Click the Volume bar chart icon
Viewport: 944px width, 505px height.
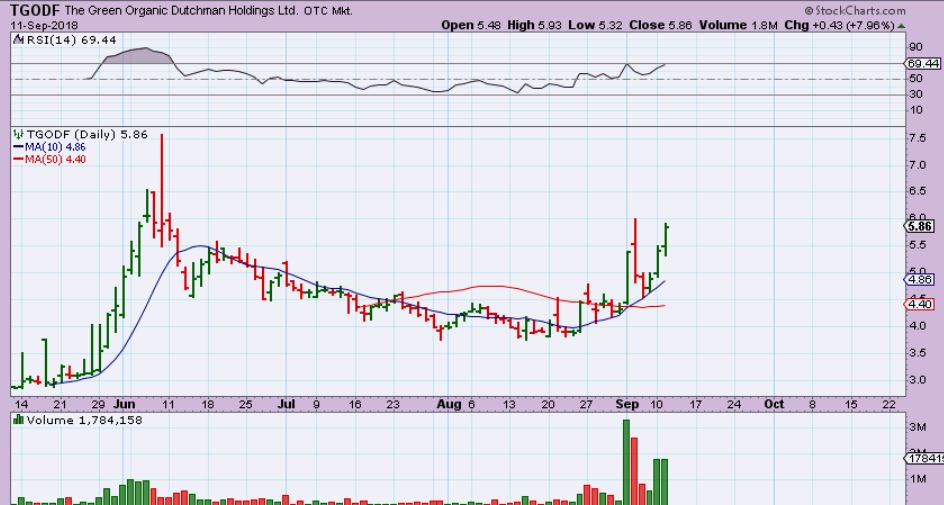(x=16, y=419)
